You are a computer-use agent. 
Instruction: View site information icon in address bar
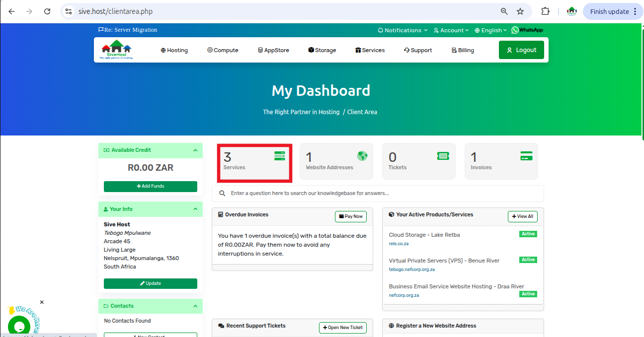coord(69,11)
